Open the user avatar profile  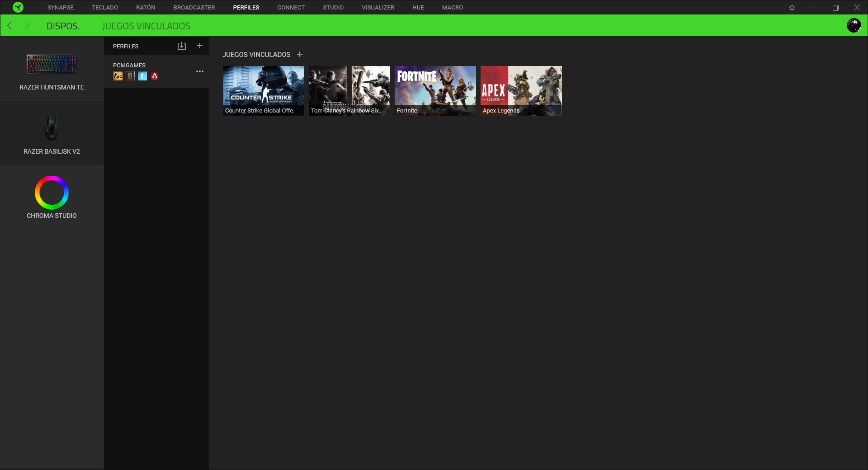[854, 25]
